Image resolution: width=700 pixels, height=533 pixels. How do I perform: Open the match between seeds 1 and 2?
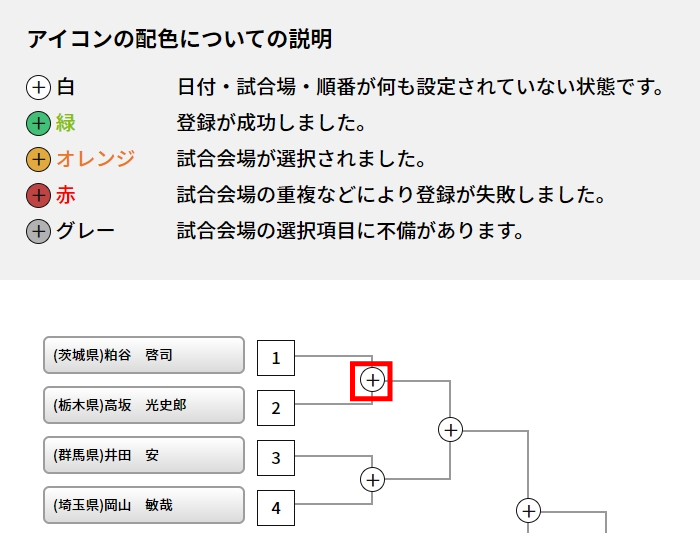[x=372, y=380]
